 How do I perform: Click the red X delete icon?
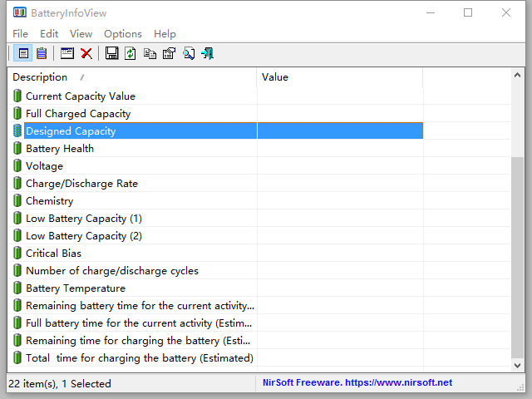(x=86, y=54)
